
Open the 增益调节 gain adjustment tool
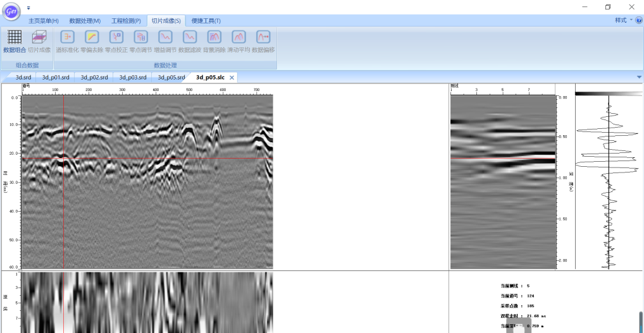coord(165,37)
